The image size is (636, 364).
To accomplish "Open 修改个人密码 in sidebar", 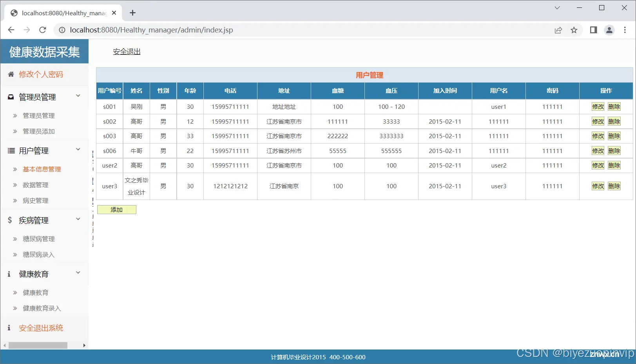I will coord(41,74).
